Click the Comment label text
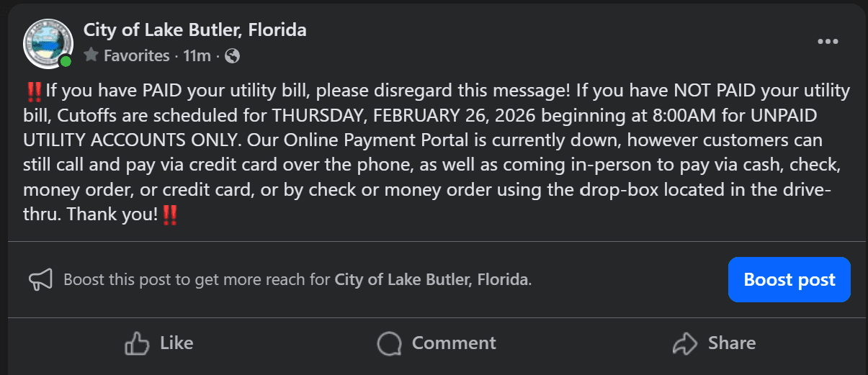868x375 pixels. [x=454, y=343]
